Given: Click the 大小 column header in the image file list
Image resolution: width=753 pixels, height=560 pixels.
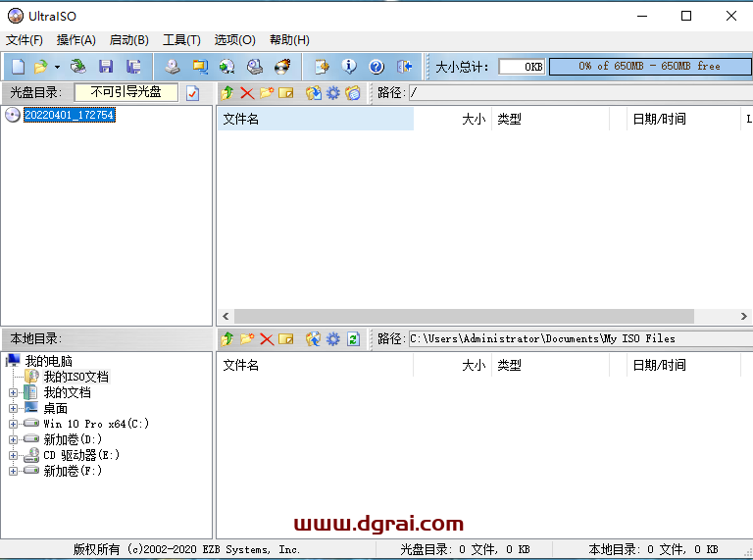Looking at the screenshot, I should click(x=452, y=119).
